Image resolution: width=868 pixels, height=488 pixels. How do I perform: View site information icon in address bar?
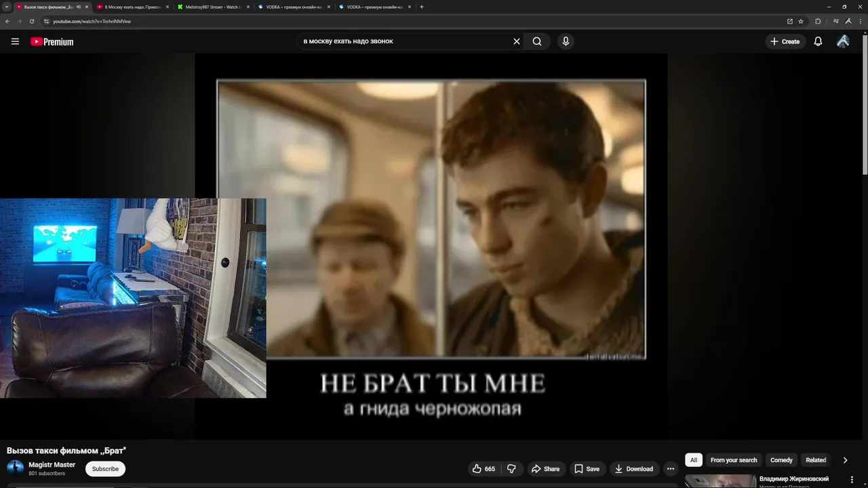point(46,22)
